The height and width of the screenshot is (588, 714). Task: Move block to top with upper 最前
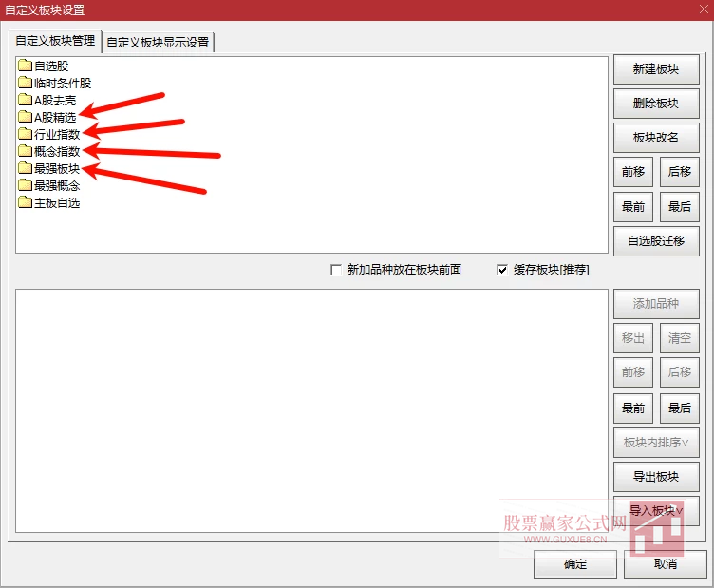click(x=633, y=207)
